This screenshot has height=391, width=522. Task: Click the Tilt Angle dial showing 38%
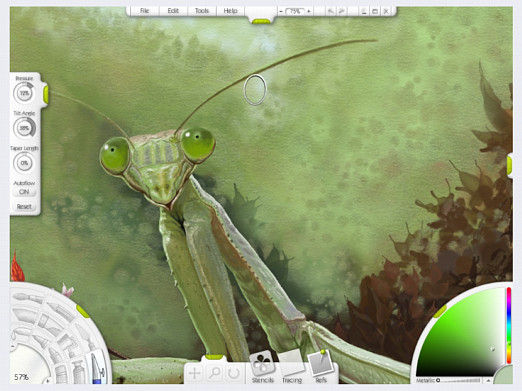pos(24,128)
